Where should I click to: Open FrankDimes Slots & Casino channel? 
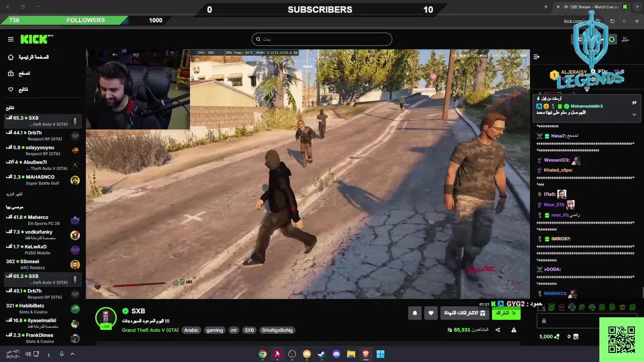coord(43,338)
